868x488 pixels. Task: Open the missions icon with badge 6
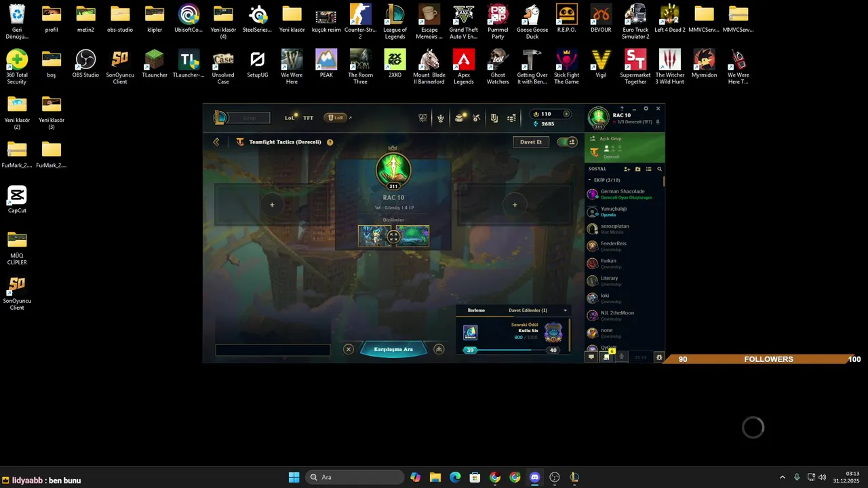[607, 357]
